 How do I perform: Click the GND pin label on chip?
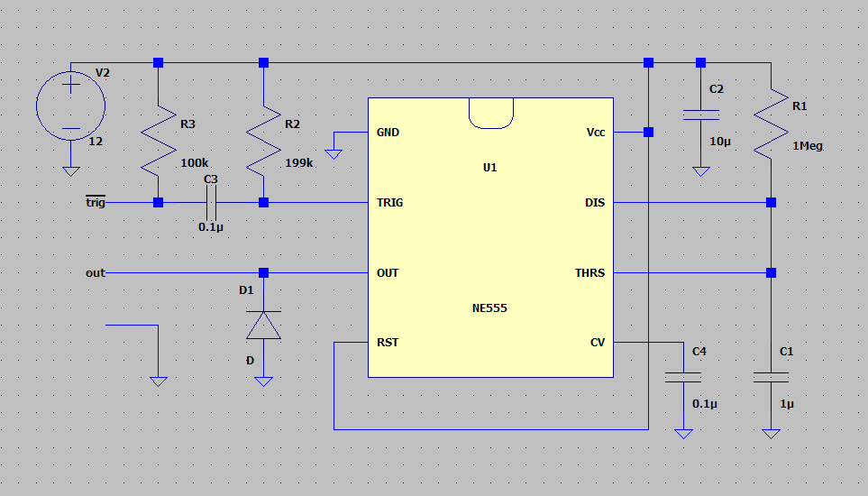(x=388, y=133)
